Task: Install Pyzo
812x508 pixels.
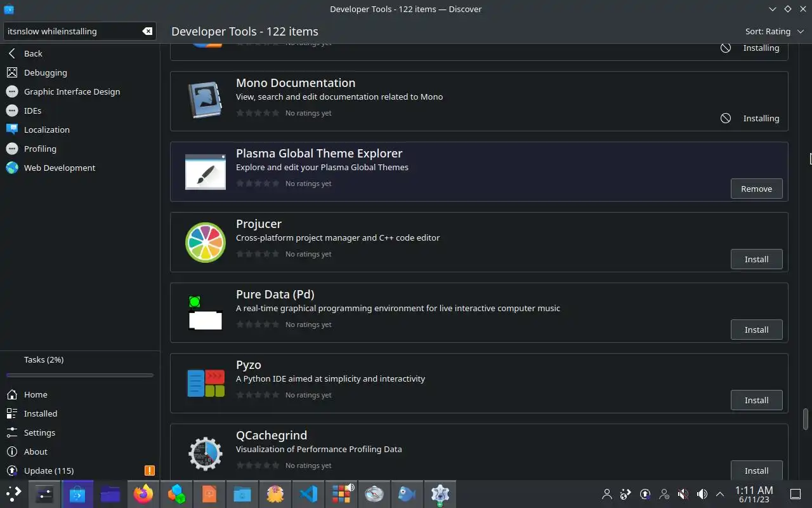Action: click(x=756, y=400)
